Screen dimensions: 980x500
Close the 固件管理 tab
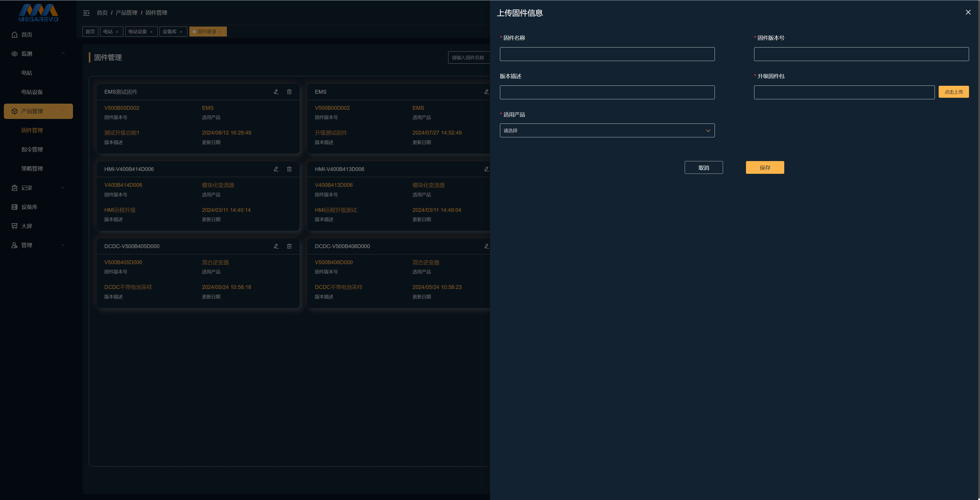pos(221,32)
